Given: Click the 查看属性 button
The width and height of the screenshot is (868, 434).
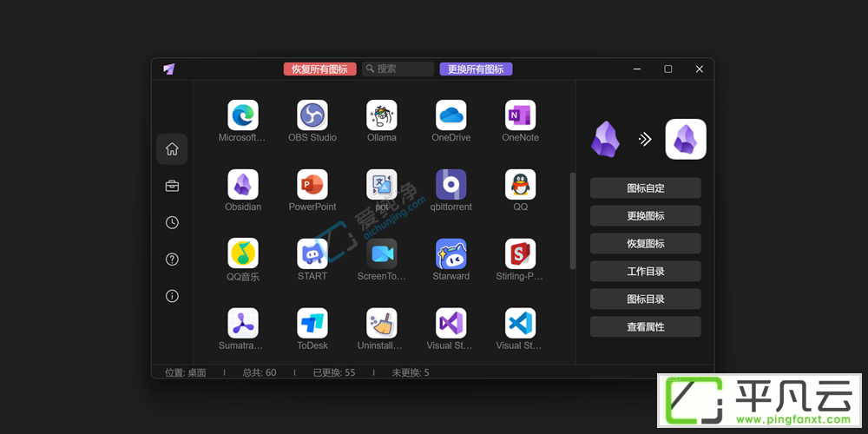Looking at the screenshot, I should (x=646, y=326).
